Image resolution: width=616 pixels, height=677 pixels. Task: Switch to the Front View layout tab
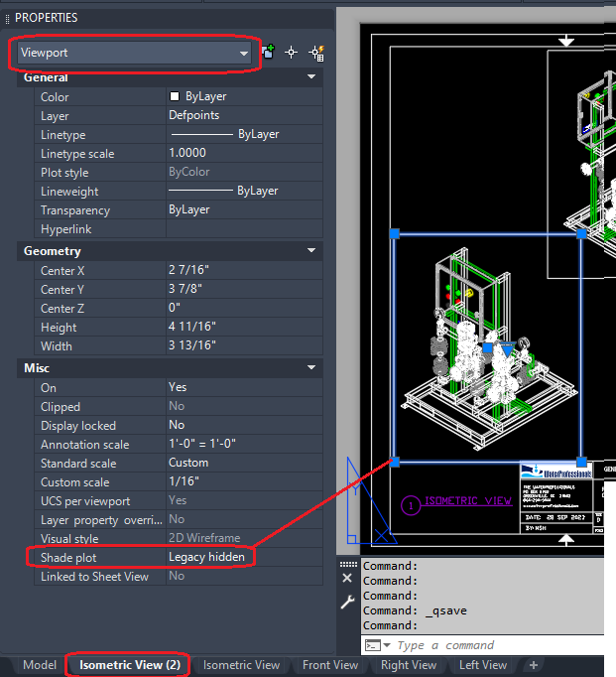(330, 665)
